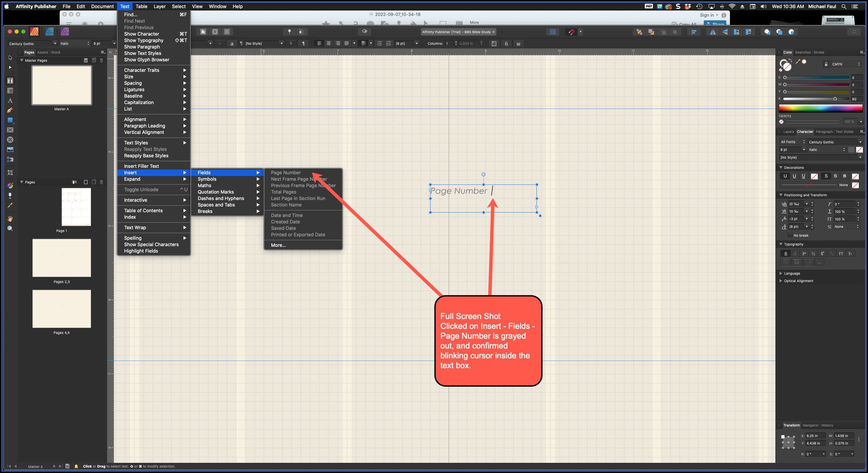This screenshot has height=473, width=868.
Task: Select the Vector Crop tool
Action: click(10, 173)
